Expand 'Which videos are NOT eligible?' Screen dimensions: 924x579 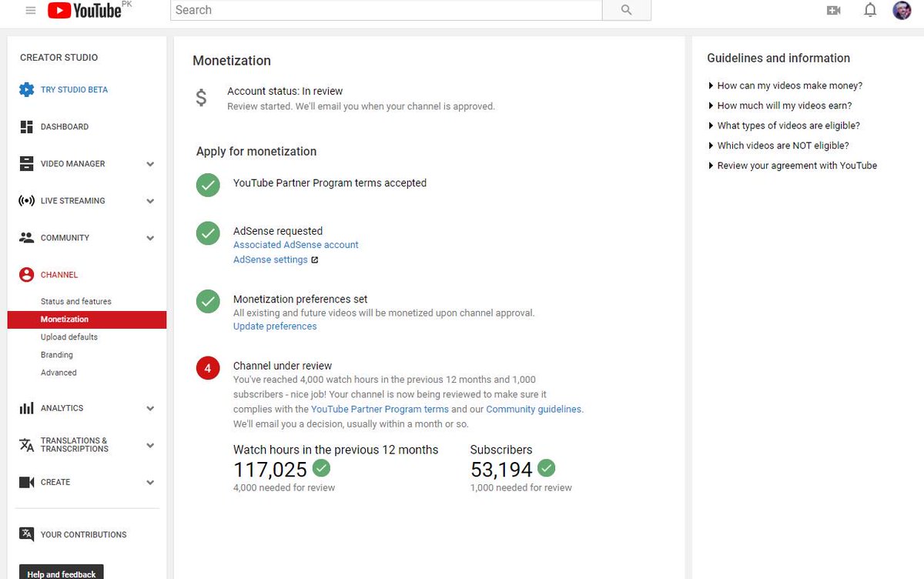pos(778,146)
